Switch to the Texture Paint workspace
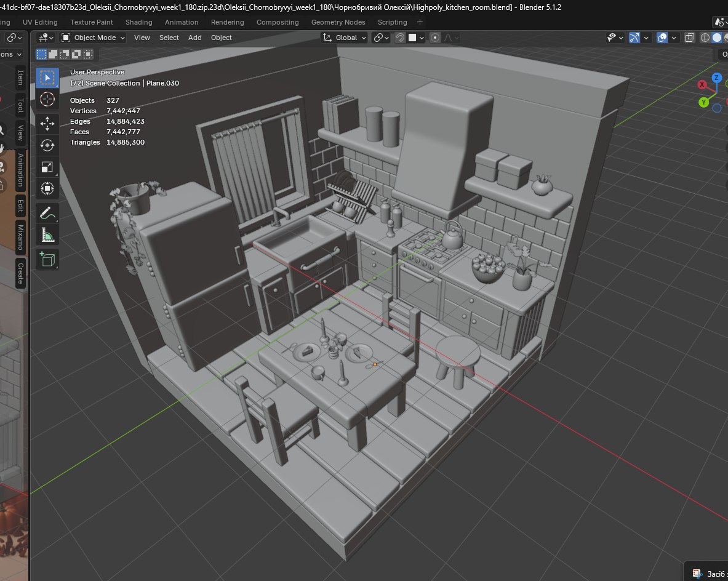The image size is (728, 581). click(92, 22)
